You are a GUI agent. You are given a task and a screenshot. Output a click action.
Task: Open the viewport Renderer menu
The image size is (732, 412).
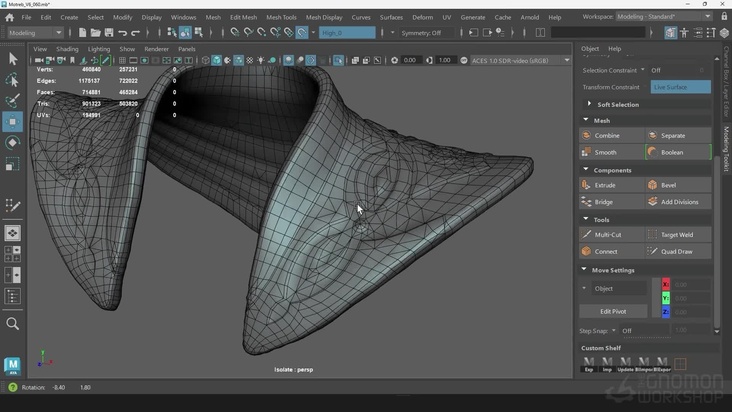156,49
